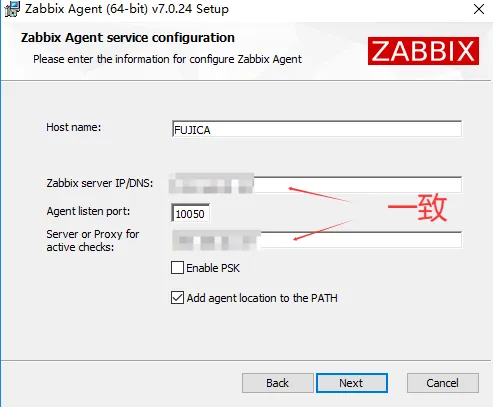
Task: Uncheck Add agent location to the PATH
Action: [x=177, y=297]
